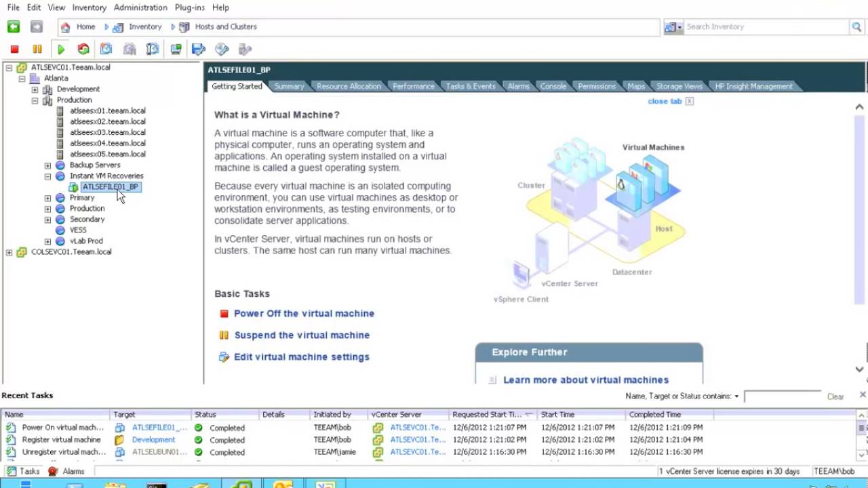This screenshot has width=868, height=488.
Task: Select the VESS resource pool
Action: coord(78,230)
